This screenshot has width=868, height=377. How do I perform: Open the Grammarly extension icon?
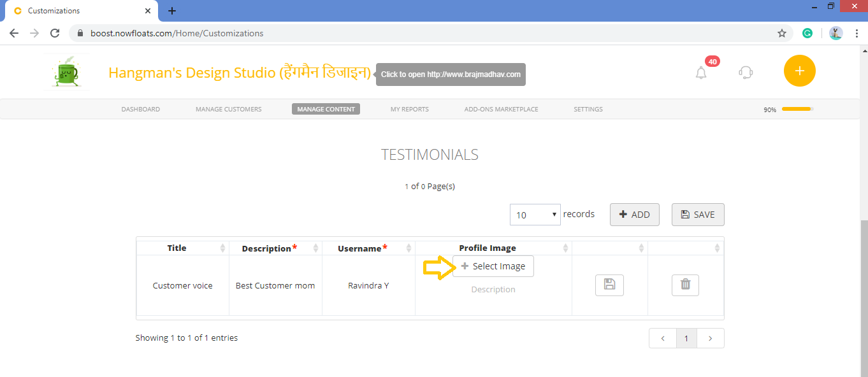click(807, 33)
